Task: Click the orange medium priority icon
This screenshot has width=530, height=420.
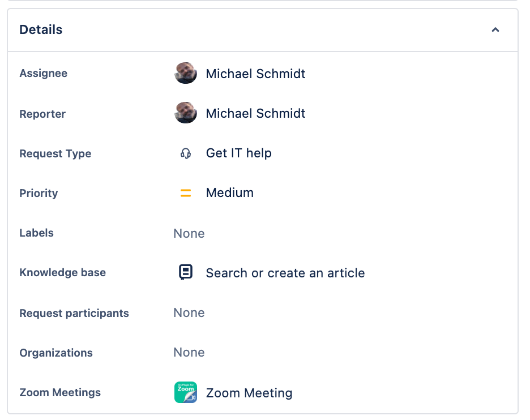Action: pos(186,193)
